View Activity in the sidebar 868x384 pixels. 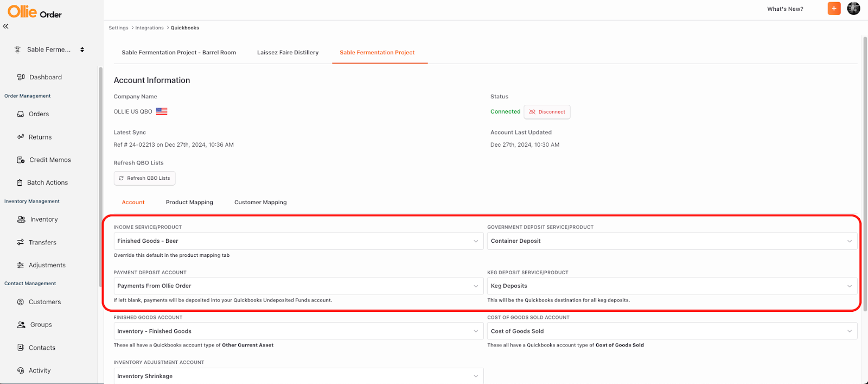pyautogui.click(x=40, y=370)
